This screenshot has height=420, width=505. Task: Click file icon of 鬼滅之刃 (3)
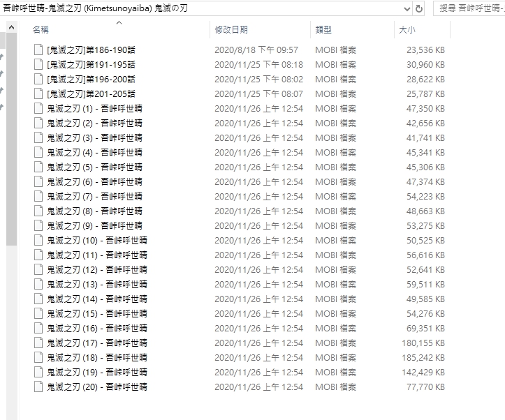coord(38,138)
